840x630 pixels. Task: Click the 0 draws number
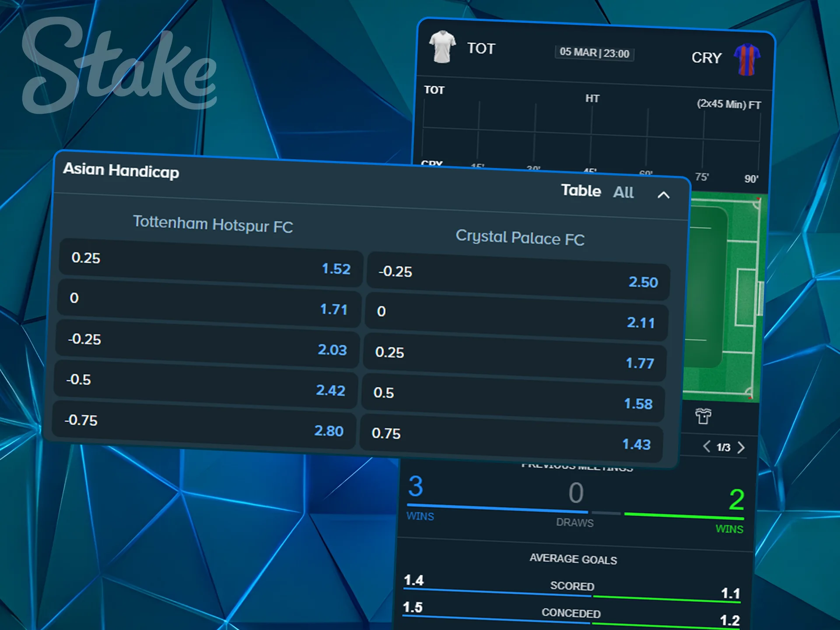pos(576,493)
